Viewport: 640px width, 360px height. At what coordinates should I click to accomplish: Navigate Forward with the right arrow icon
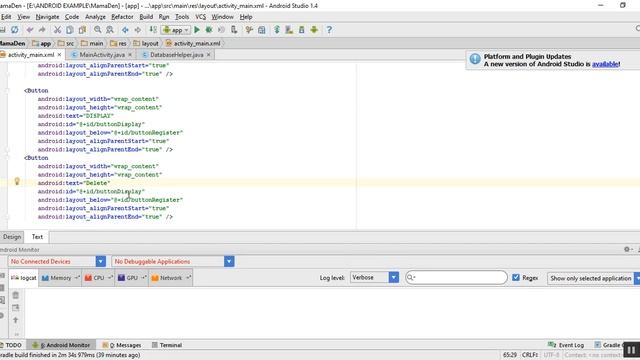138,30
